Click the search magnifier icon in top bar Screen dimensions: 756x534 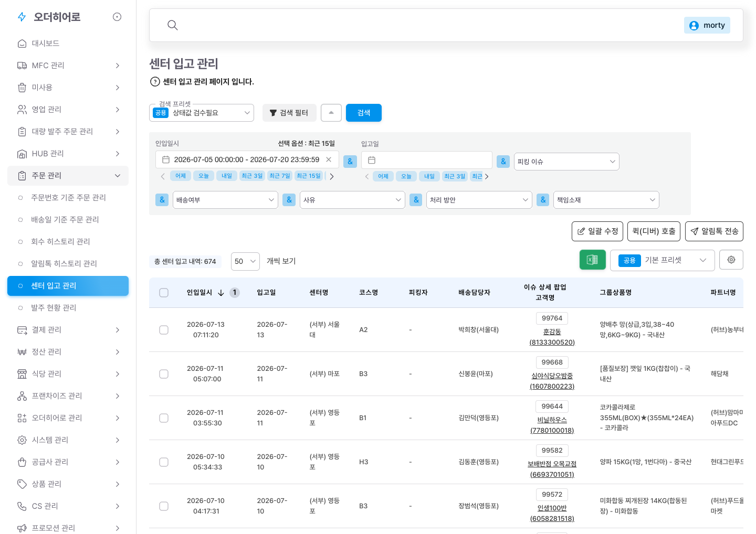(172, 25)
